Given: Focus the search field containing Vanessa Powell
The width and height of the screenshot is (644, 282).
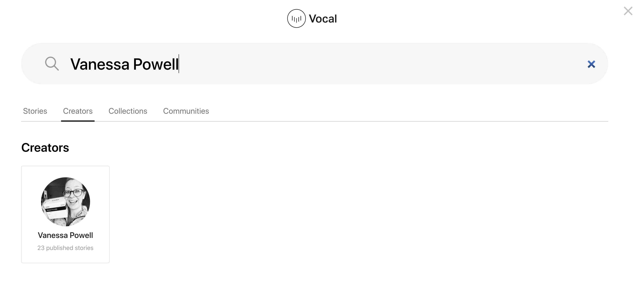Looking at the screenshot, I should pos(314,64).
